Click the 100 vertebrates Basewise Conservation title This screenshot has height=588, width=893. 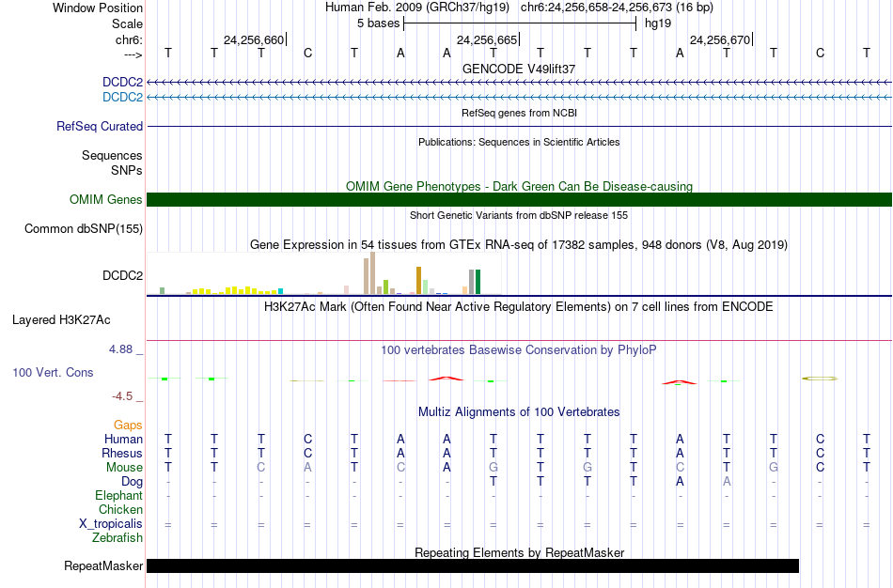pyautogui.click(x=519, y=350)
